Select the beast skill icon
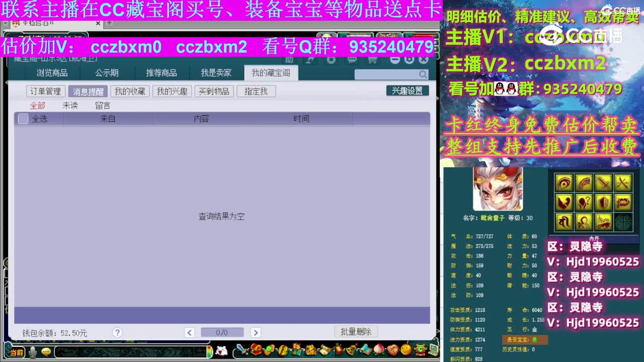This screenshot has height=362, width=644. [x=604, y=222]
